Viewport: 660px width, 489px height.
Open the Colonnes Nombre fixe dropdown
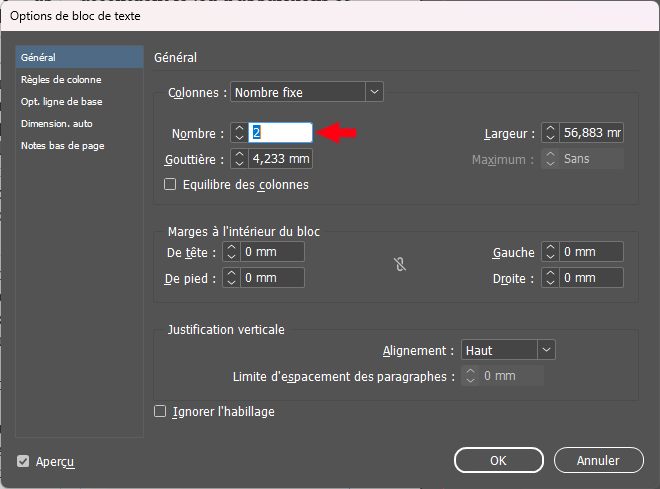307,92
